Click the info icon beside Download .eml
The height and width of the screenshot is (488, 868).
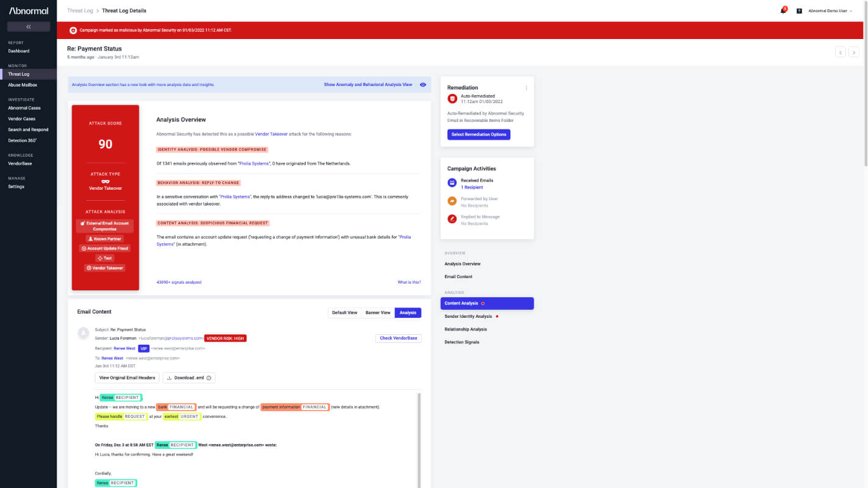tap(209, 378)
